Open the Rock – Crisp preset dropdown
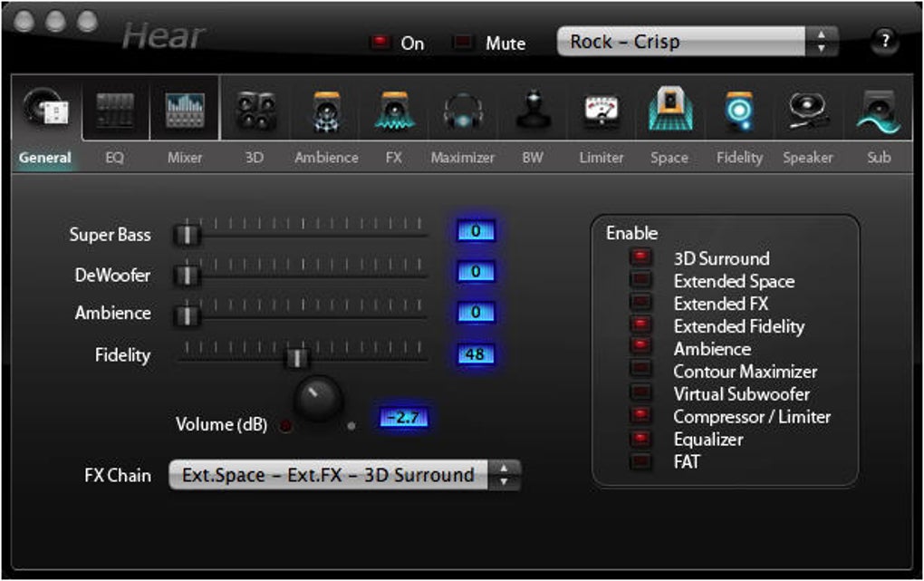The image size is (924, 581). [698, 42]
